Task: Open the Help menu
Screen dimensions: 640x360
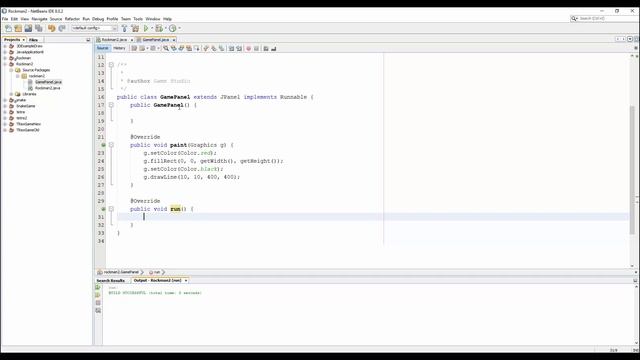Action: click(167, 19)
